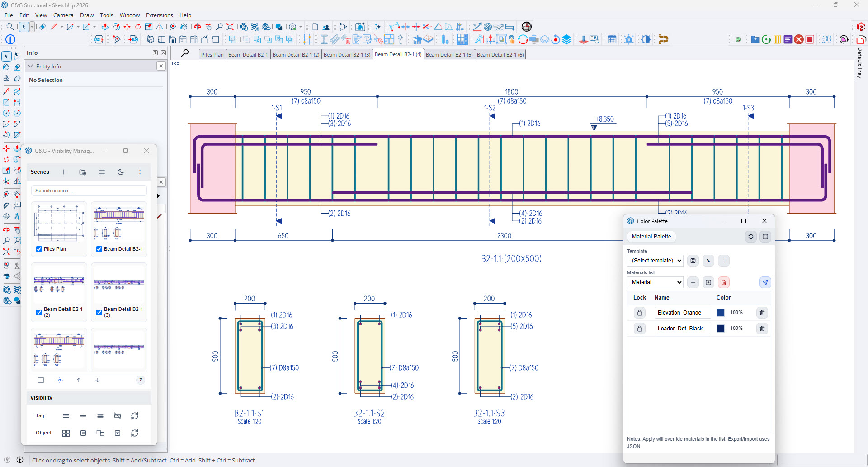Reset object visibility with refresh icon

[x=135, y=433]
